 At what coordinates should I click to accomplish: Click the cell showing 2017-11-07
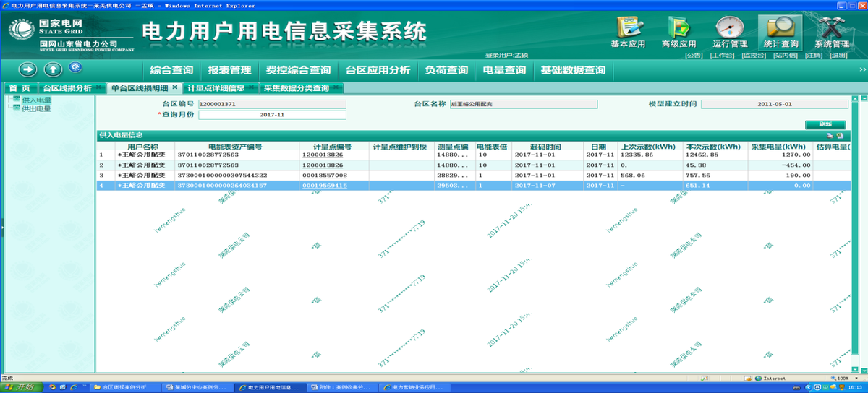(548, 186)
